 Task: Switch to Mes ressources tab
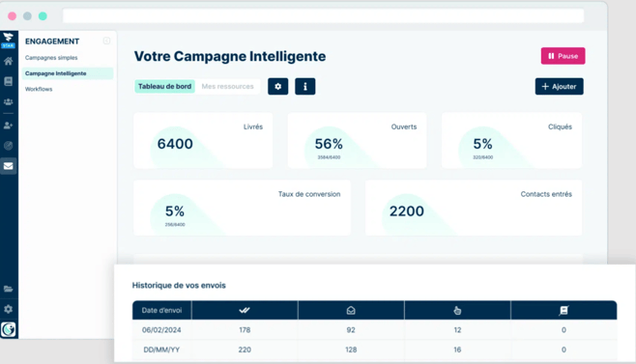click(x=227, y=86)
